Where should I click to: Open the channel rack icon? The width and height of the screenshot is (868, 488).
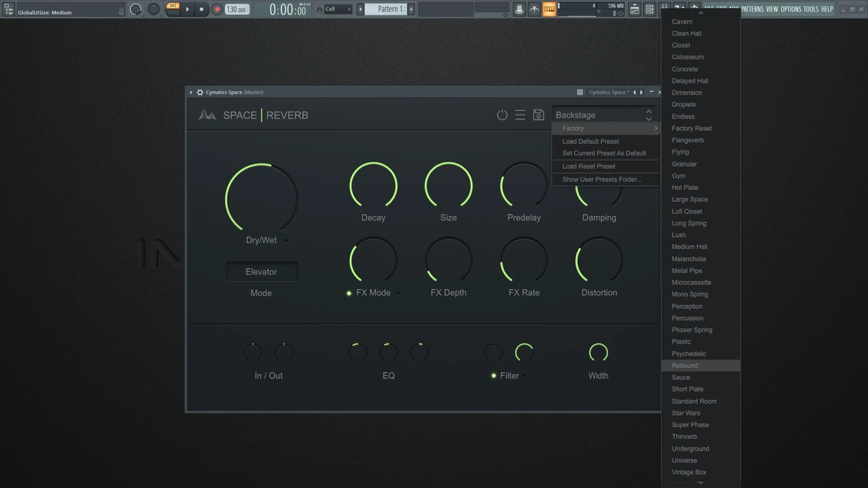click(x=649, y=9)
